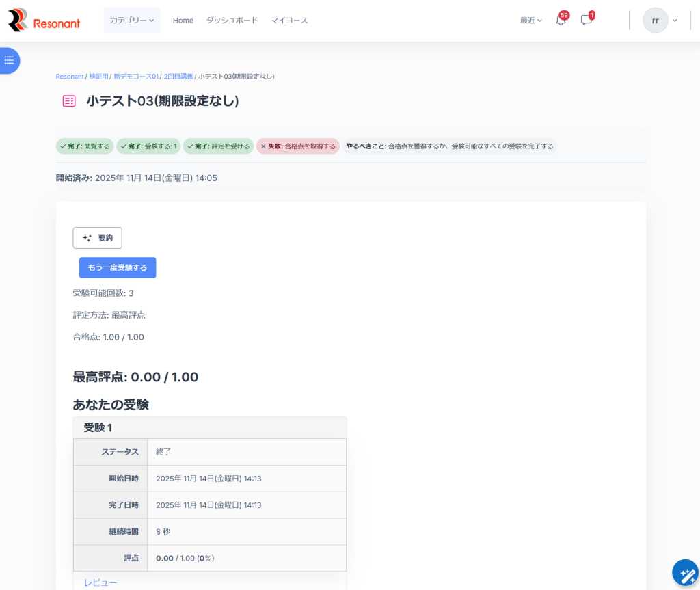Go to the 2回目講義 breadcrumb link
700x590 pixels.
point(178,77)
